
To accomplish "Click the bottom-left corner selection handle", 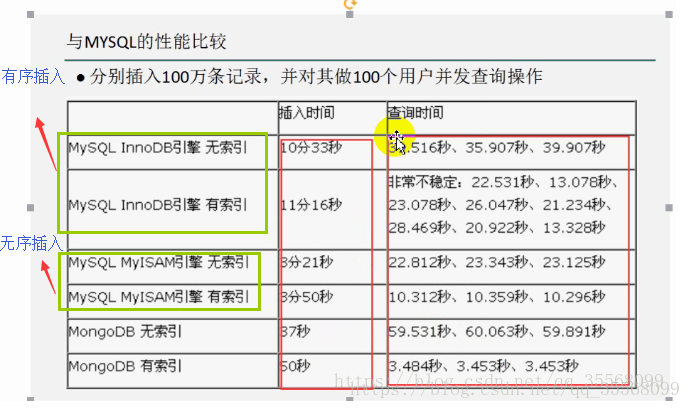I will [x=30, y=399].
